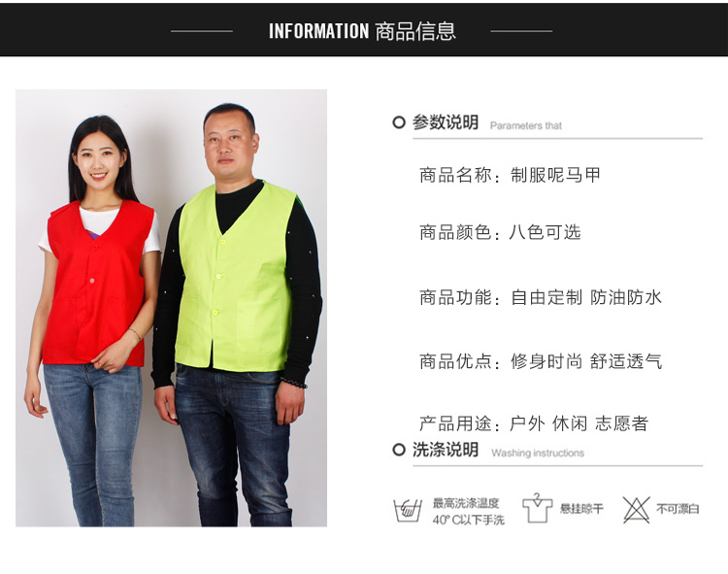Screen dimensions: 728x574
Task: Click the 不可漂白 label
Action: (678, 509)
